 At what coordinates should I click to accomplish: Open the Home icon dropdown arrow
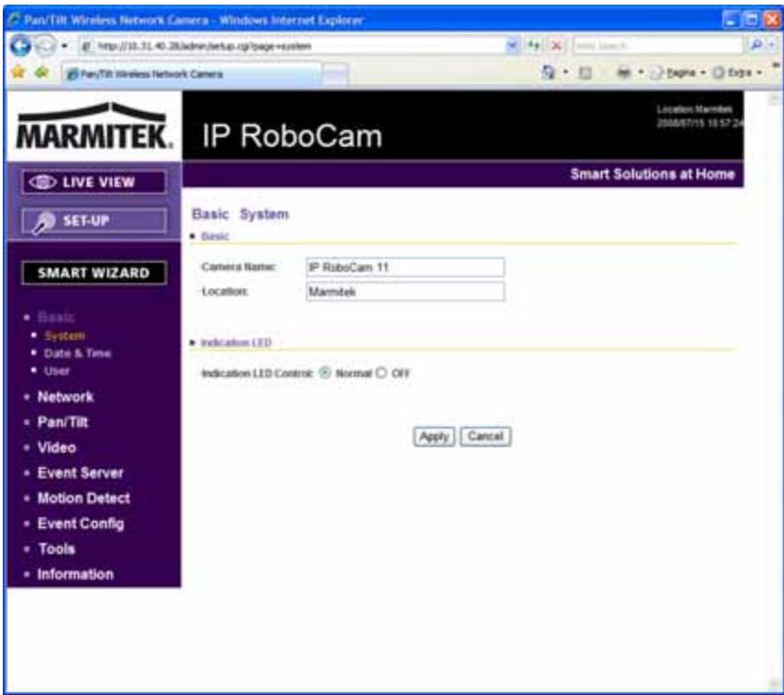point(566,73)
